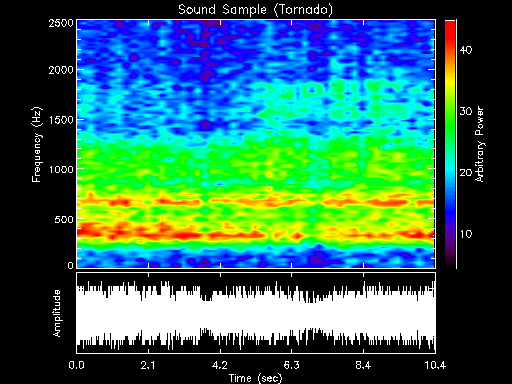Click the 4.2 time axis label
This screenshot has height=384, width=512.
click(x=220, y=365)
